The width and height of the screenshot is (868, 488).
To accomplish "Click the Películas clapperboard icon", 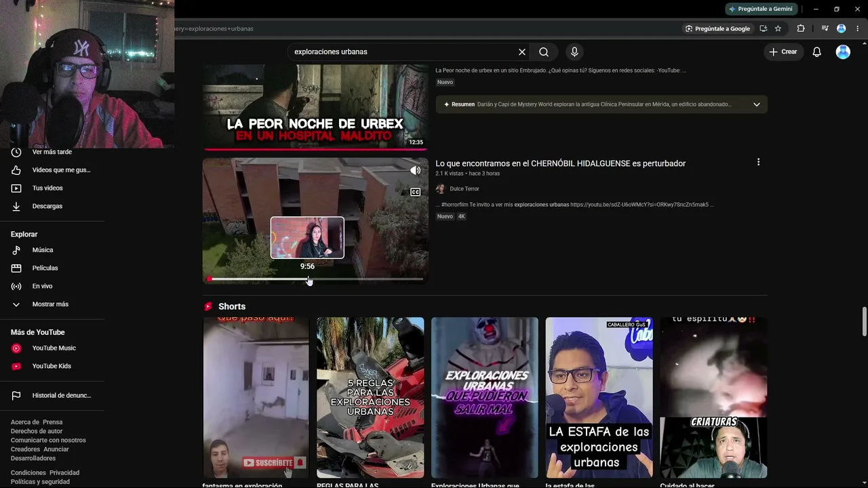I will 16,268.
